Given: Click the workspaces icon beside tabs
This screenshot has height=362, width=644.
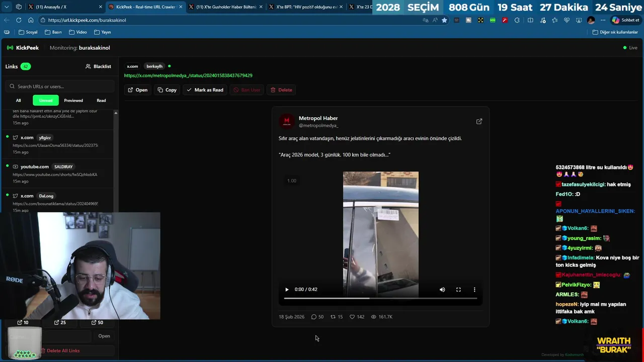Looking at the screenshot, I should coord(19,7).
